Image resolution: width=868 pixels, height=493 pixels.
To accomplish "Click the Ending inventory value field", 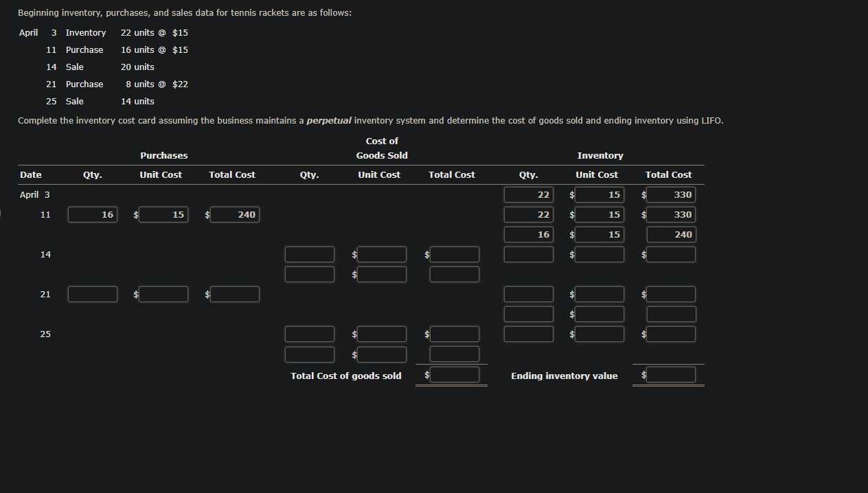I will pyautogui.click(x=671, y=375).
